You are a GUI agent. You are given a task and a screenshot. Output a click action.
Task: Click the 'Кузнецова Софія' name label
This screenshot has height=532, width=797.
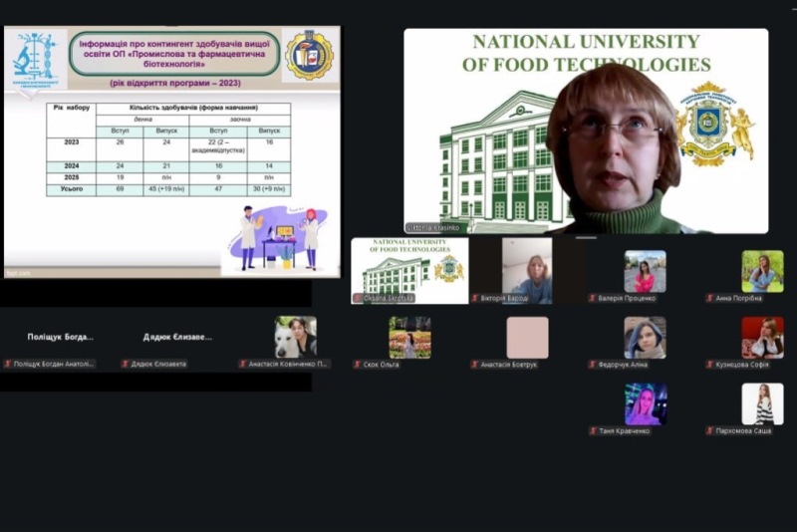tap(742, 365)
